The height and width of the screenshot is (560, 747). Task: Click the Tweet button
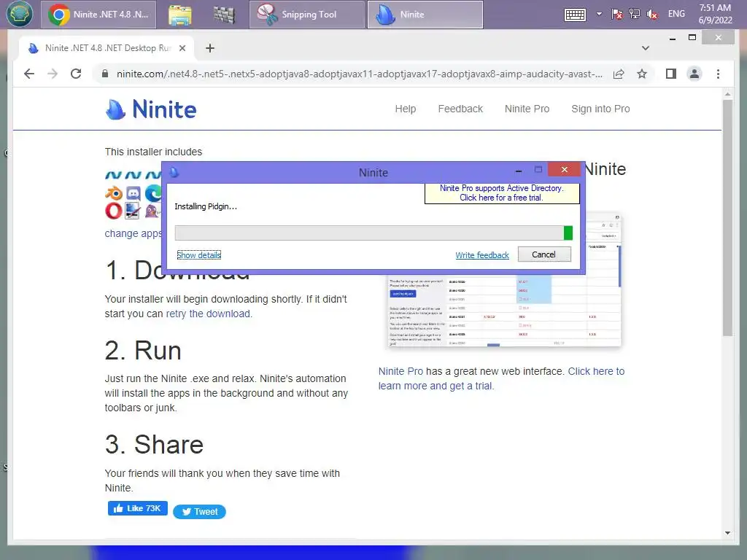click(x=199, y=511)
